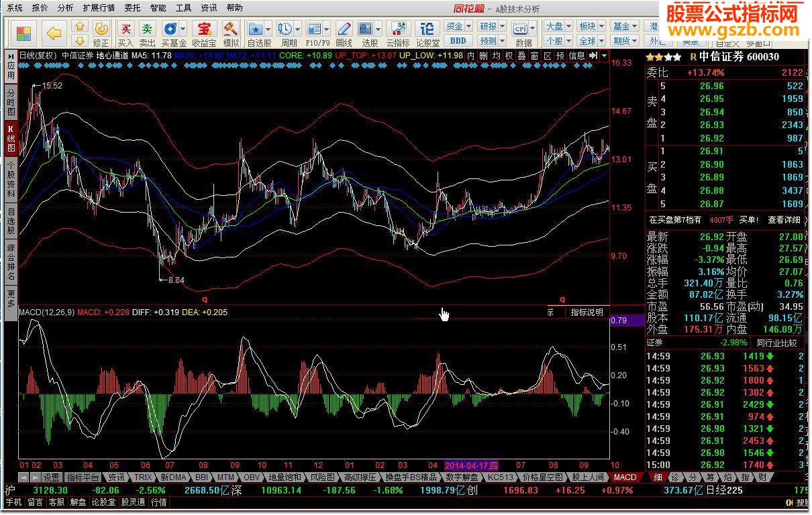Open the 扩展行情 menu

point(99,8)
